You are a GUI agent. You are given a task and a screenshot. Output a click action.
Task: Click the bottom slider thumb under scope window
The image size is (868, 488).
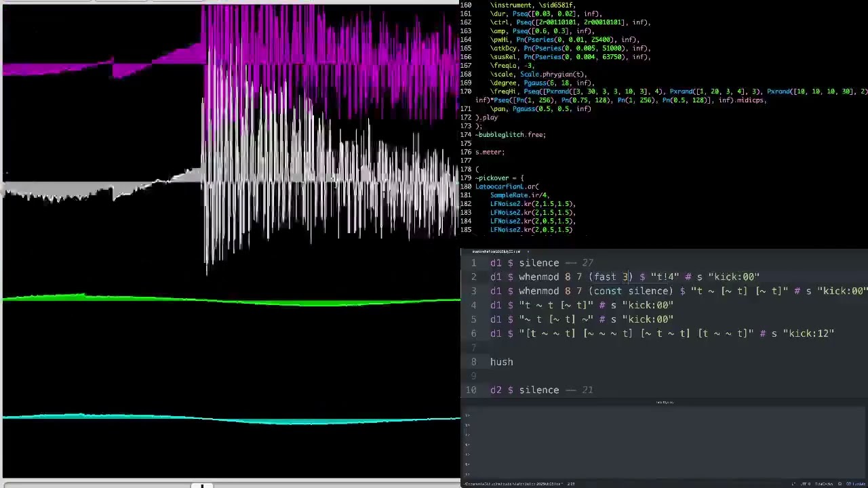[x=201, y=485]
